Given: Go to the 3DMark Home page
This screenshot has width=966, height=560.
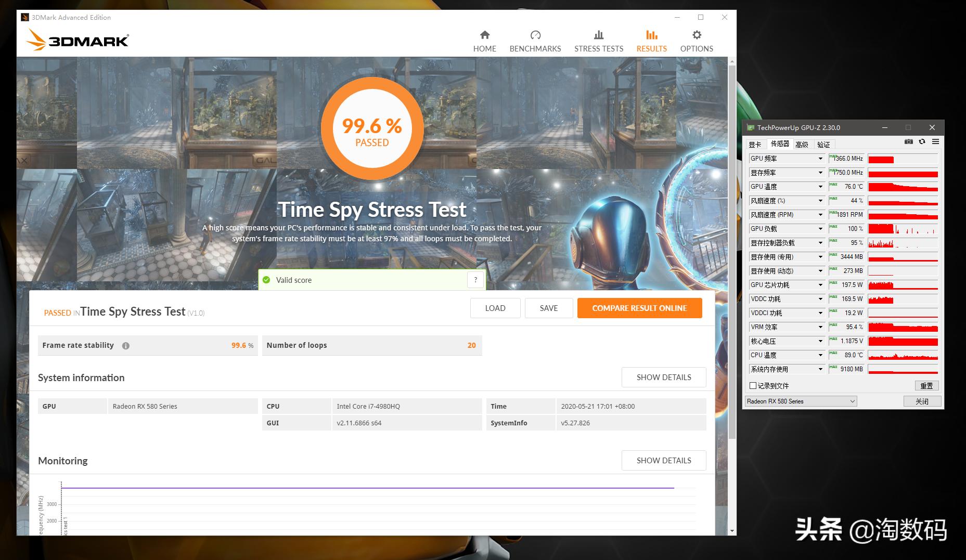Looking at the screenshot, I should pos(484,41).
